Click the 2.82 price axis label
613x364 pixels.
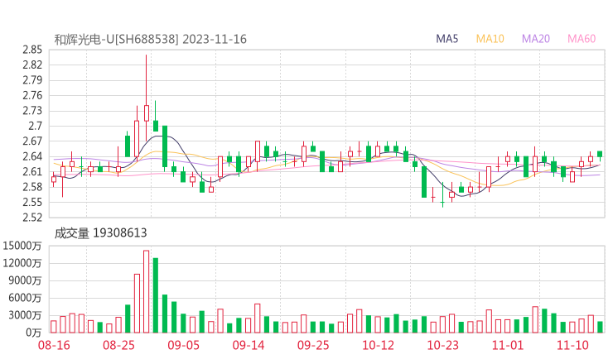(x=32, y=65)
